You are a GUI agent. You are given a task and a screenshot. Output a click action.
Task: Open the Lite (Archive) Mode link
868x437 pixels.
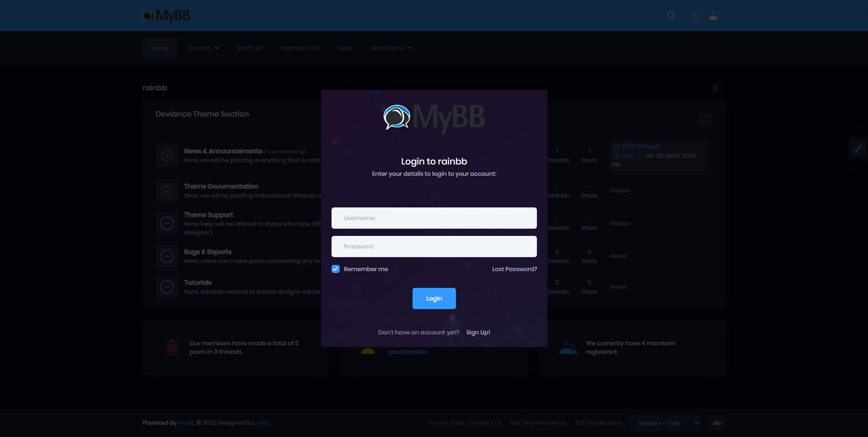click(538, 423)
